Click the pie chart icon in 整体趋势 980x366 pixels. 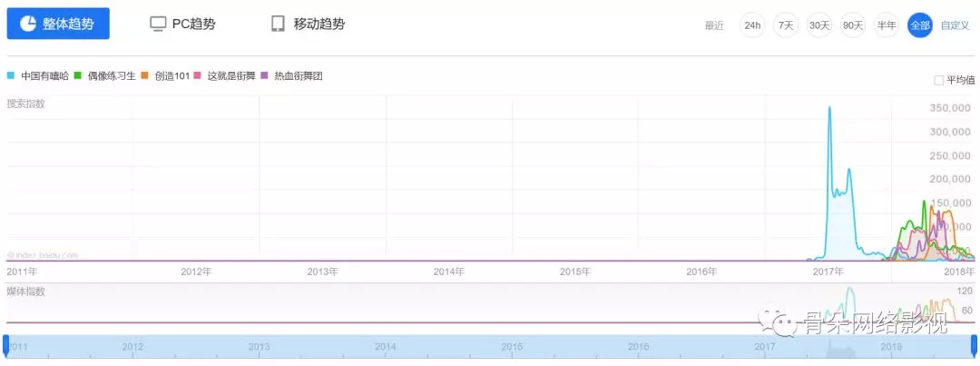point(28,24)
